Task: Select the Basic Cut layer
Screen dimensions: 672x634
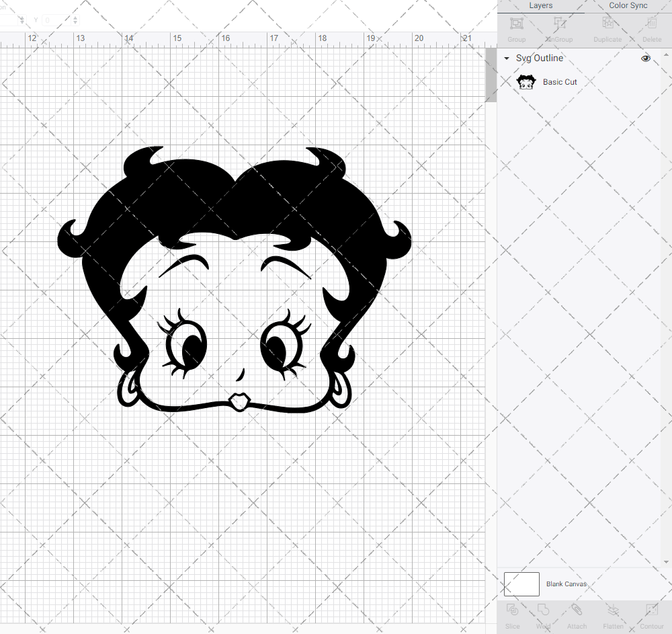Action: click(x=560, y=81)
